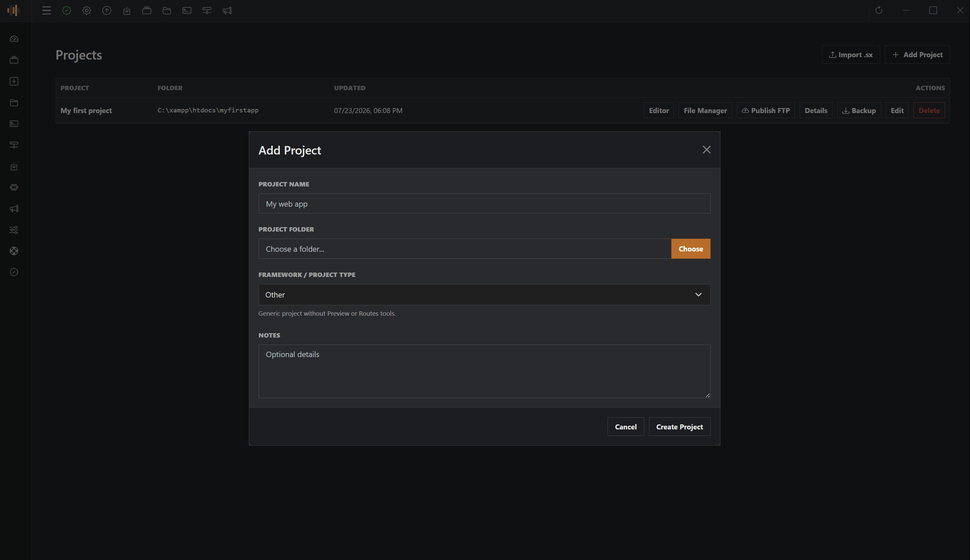Screen dimensions: 970x560
Task: Open the terminal icon in top toolbar
Action: coord(187,10)
